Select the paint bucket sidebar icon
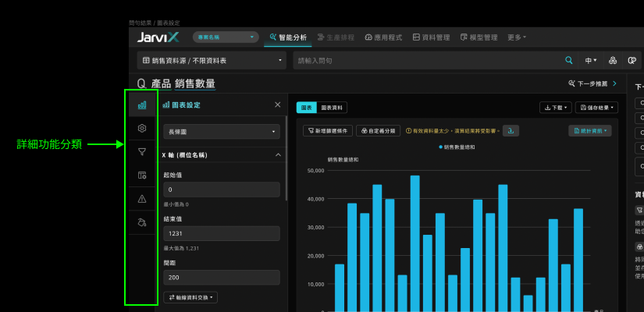Screen dimensions: 644x312 coord(142,222)
